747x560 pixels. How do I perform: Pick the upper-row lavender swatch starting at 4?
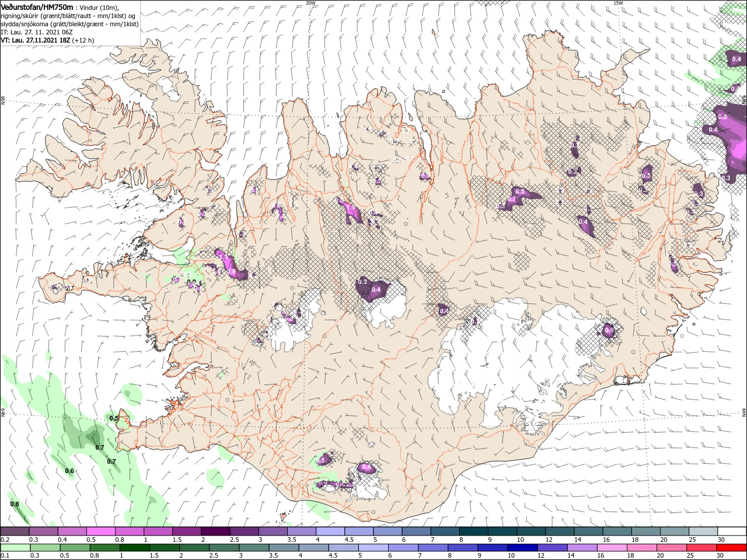pyautogui.click(x=330, y=531)
